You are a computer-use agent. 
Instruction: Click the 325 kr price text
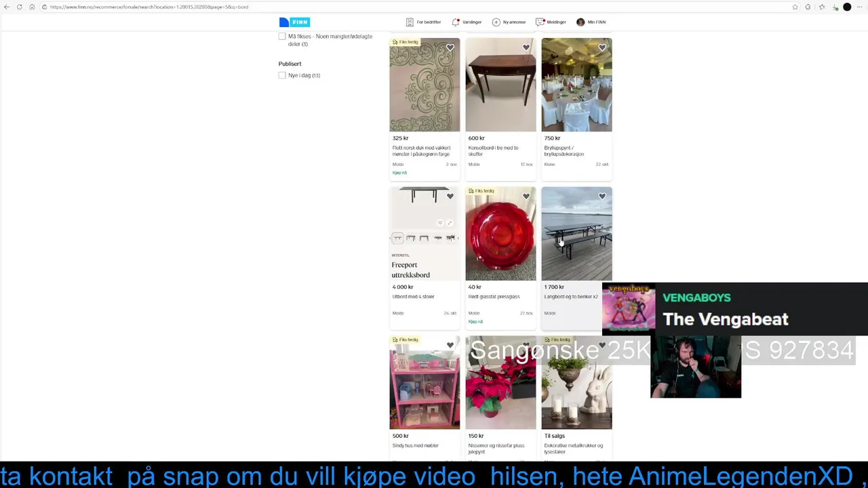pos(400,138)
